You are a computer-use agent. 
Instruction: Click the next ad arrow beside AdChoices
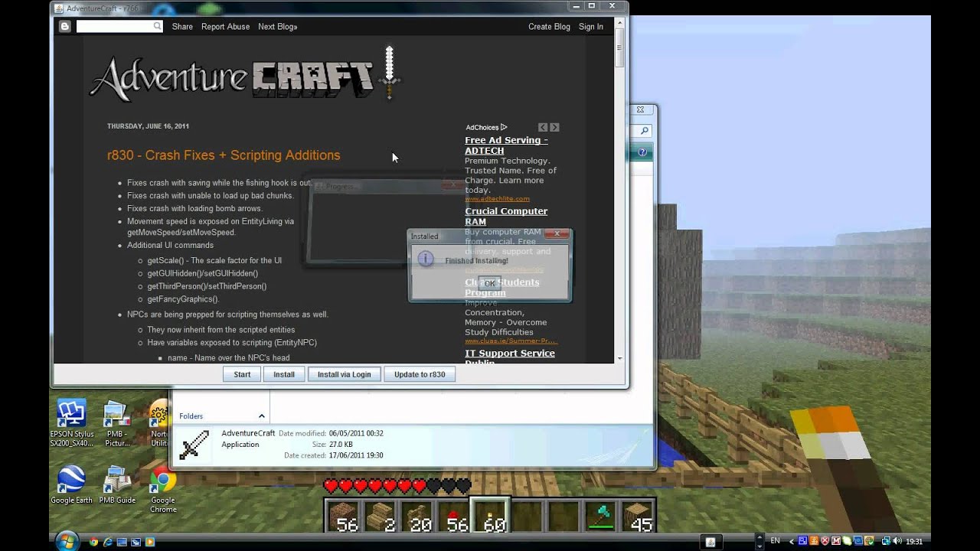coord(554,127)
